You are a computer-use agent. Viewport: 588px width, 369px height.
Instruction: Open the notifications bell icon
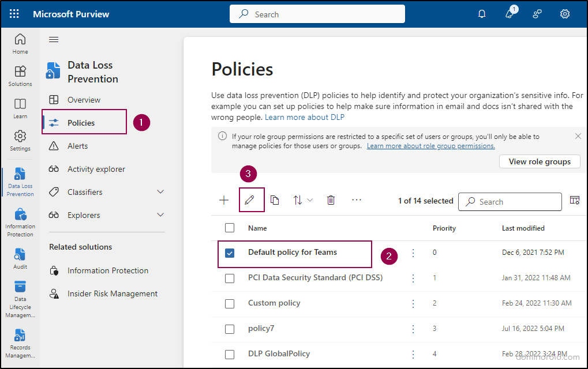(482, 14)
